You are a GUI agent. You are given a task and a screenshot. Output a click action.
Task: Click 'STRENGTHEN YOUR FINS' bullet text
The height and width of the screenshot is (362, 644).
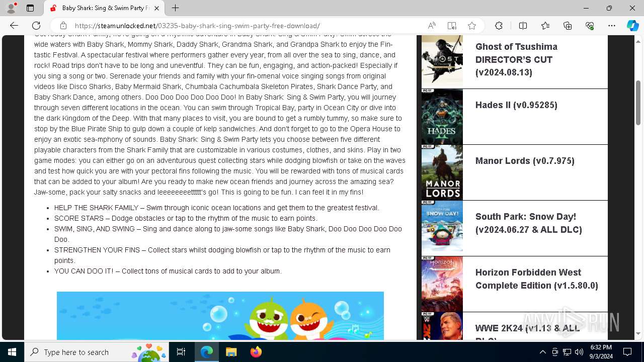pyautogui.click(x=222, y=255)
